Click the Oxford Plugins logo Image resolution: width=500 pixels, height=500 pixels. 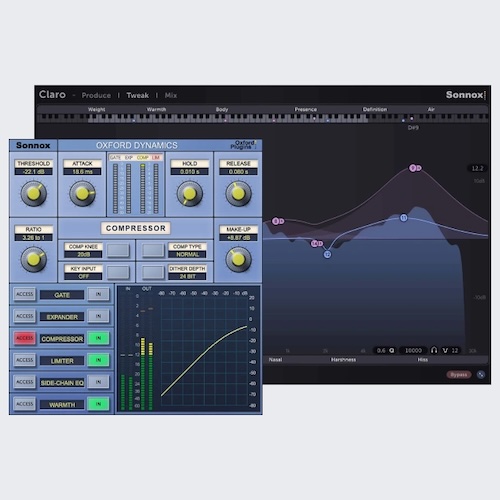tap(244, 145)
